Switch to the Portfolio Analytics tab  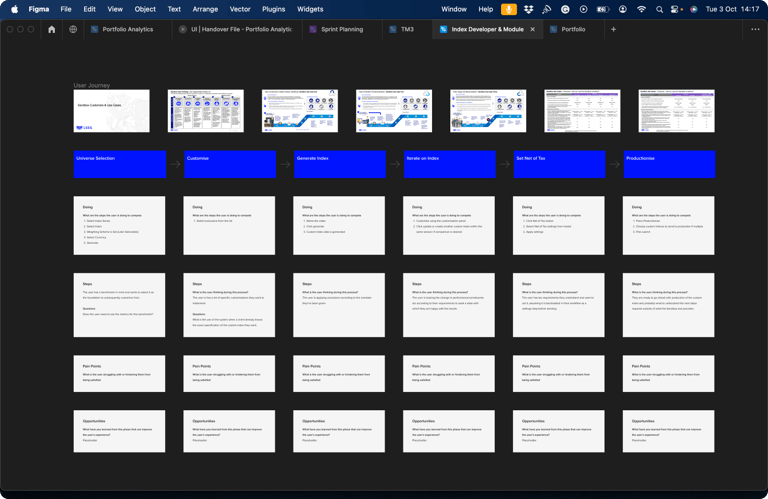click(x=127, y=30)
